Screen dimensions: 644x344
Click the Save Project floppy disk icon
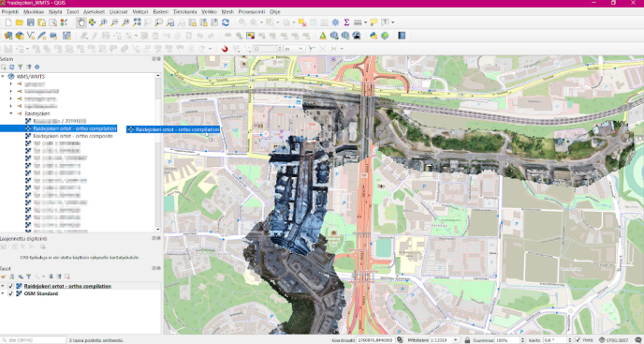click(30, 22)
